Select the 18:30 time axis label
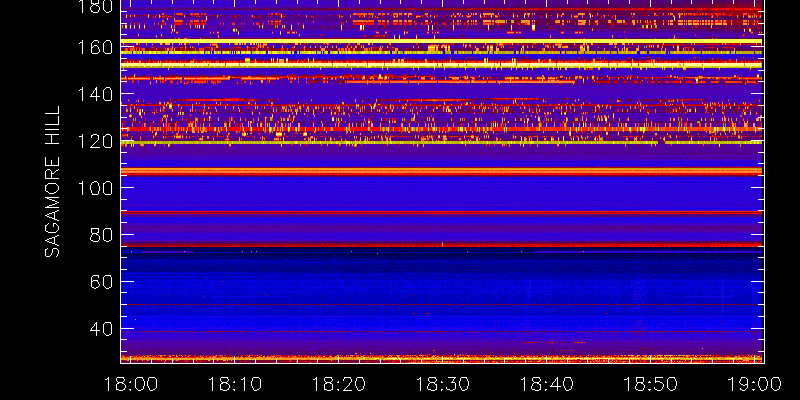 pos(443,384)
